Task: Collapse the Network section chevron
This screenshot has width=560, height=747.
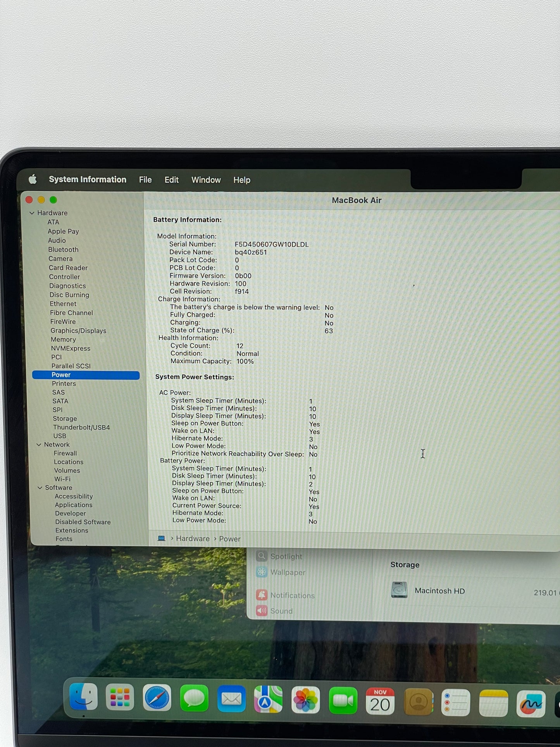Action: (x=39, y=445)
